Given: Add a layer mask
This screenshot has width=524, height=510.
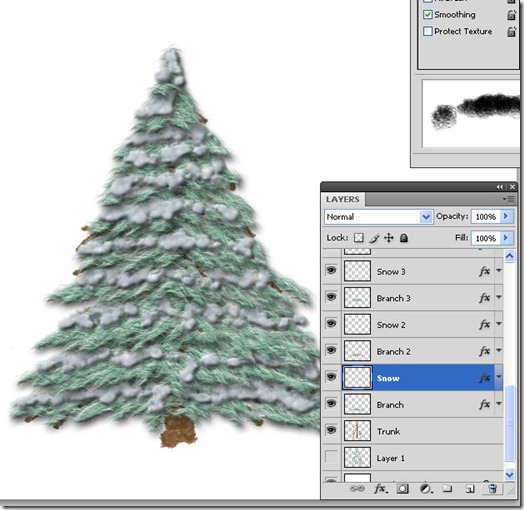Looking at the screenshot, I should pos(402,489).
